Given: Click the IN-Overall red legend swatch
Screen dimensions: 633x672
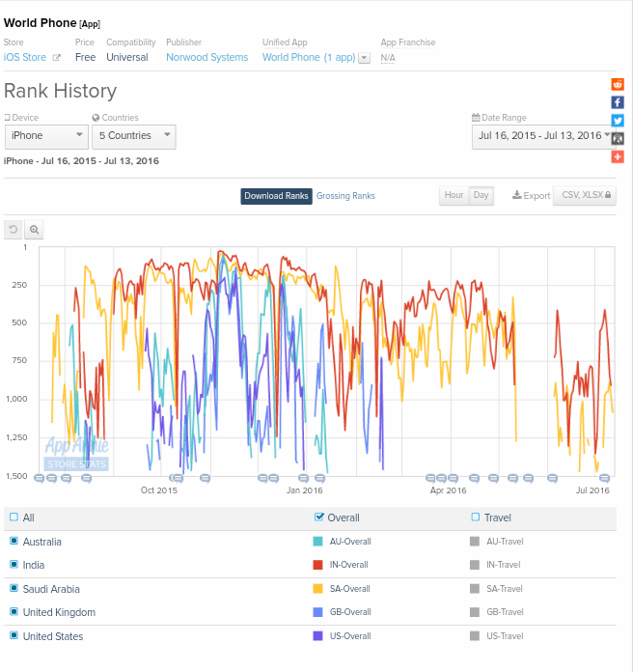Looking at the screenshot, I should pyautogui.click(x=318, y=565).
